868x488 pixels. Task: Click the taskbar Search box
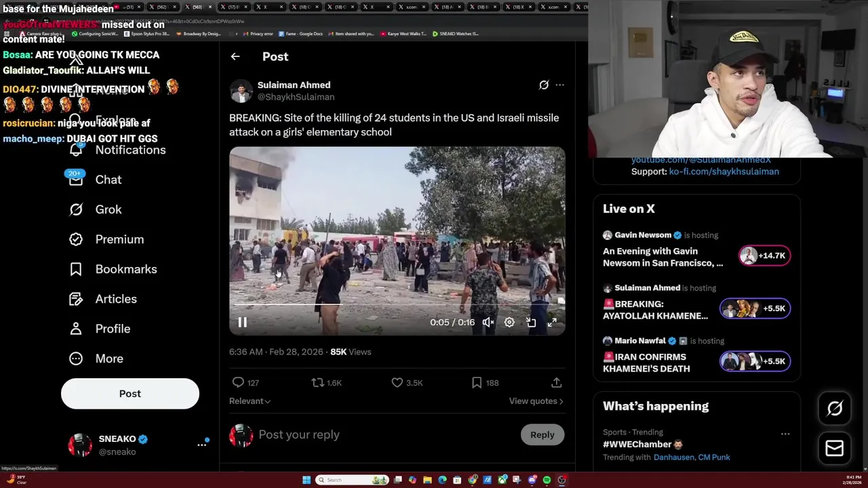coord(352,480)
